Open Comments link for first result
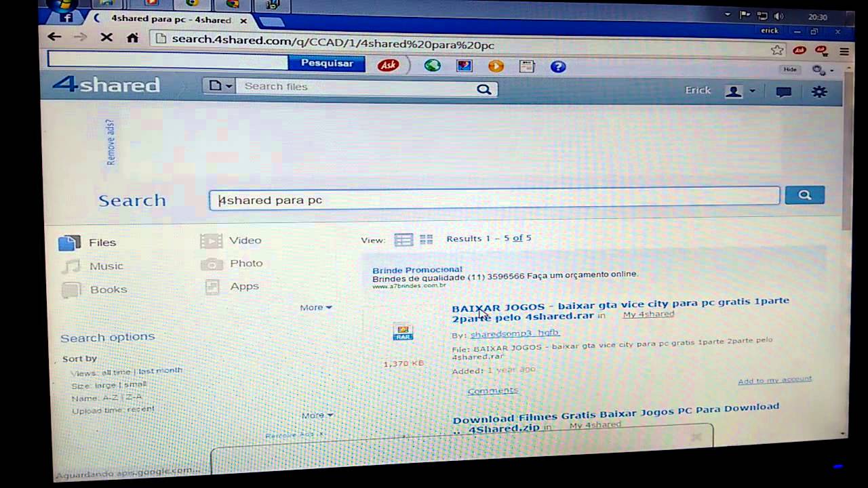The image size is (868, 488). pos(493,390)
